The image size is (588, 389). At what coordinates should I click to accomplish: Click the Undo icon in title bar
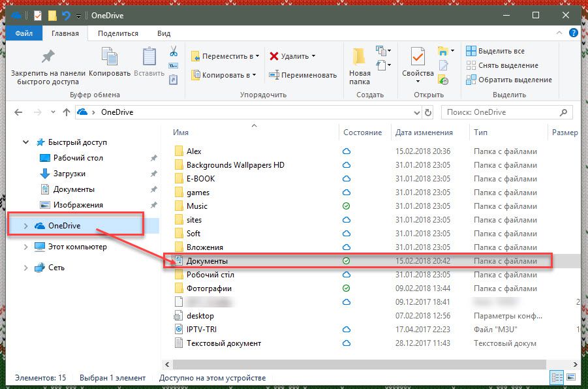65,15
